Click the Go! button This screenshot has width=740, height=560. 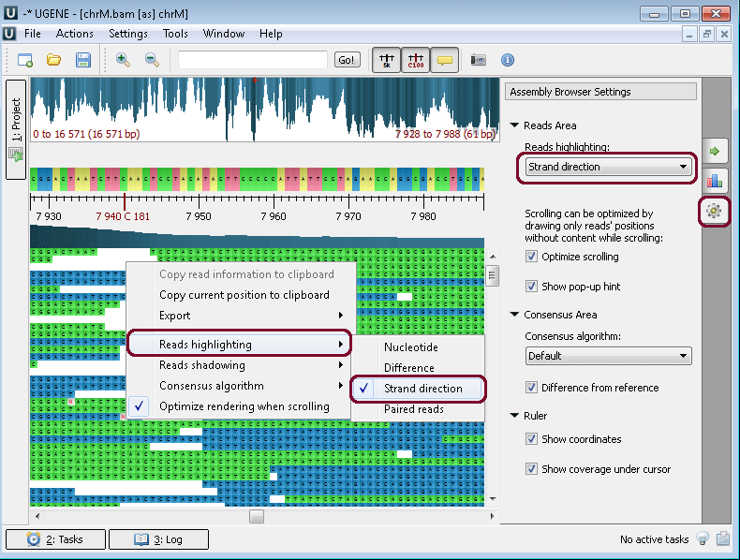(x=347, y=60)
